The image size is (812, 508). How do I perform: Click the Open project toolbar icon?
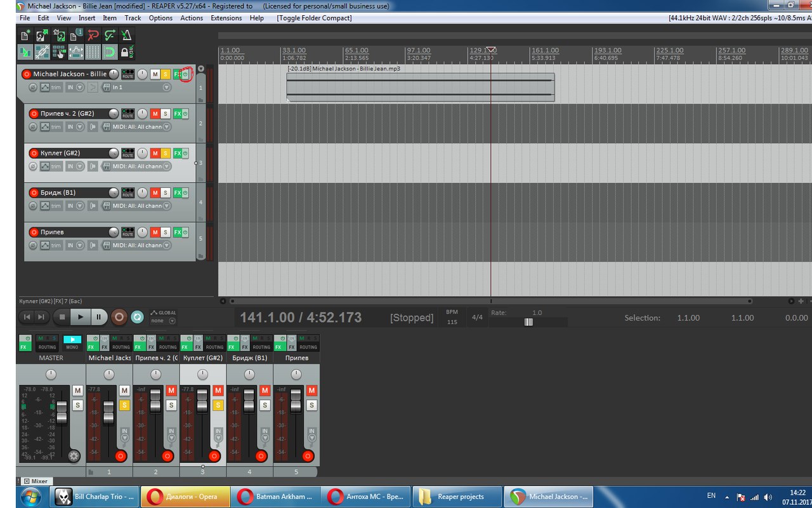pyautogui.click(x=43, y=36)
